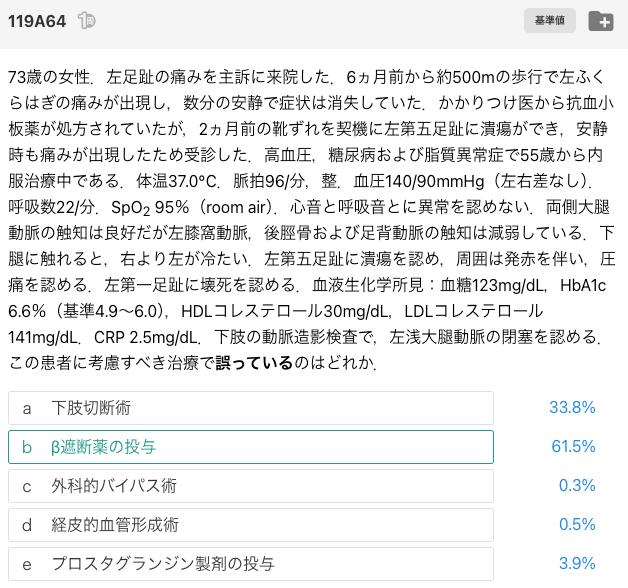
Task: Click the 0.5% response rate
Action: click(x=577, y=524)
